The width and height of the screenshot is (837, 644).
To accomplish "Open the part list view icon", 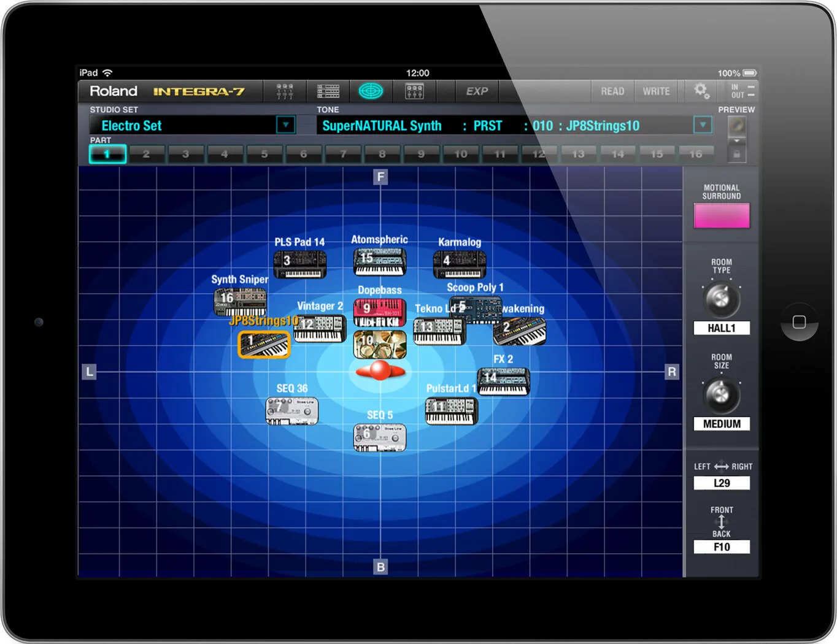I will point(328,91).
